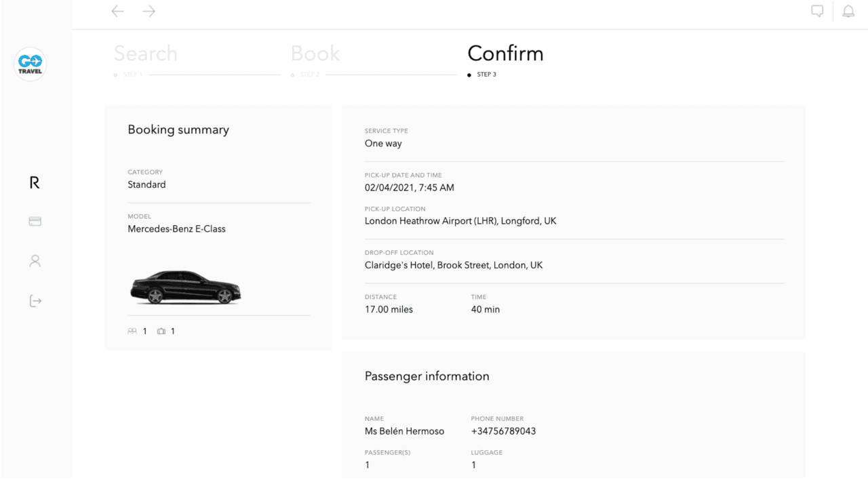Go to the Search step
Image resolution: width=868 pixels, height=482 pixels.
pyautogui.click(x=145, y=54)
